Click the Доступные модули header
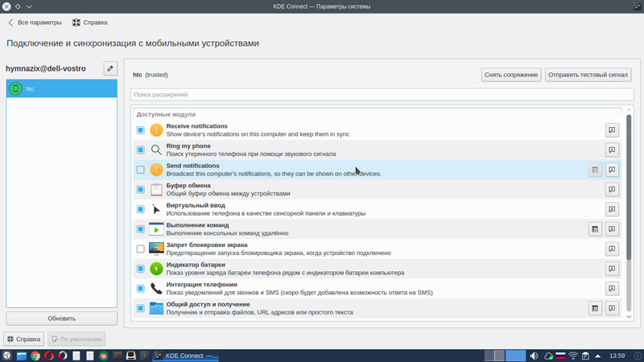This screenshot has width=644, height=362. 166,114
